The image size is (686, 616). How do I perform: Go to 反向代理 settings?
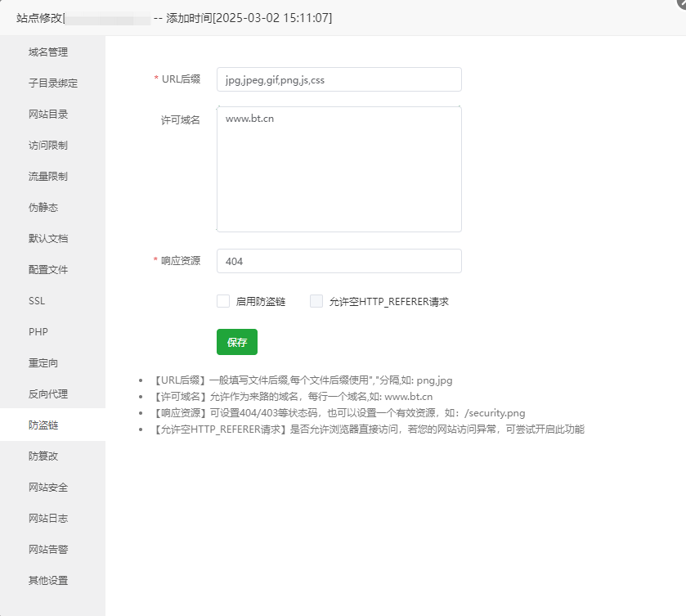click(53, 393)
